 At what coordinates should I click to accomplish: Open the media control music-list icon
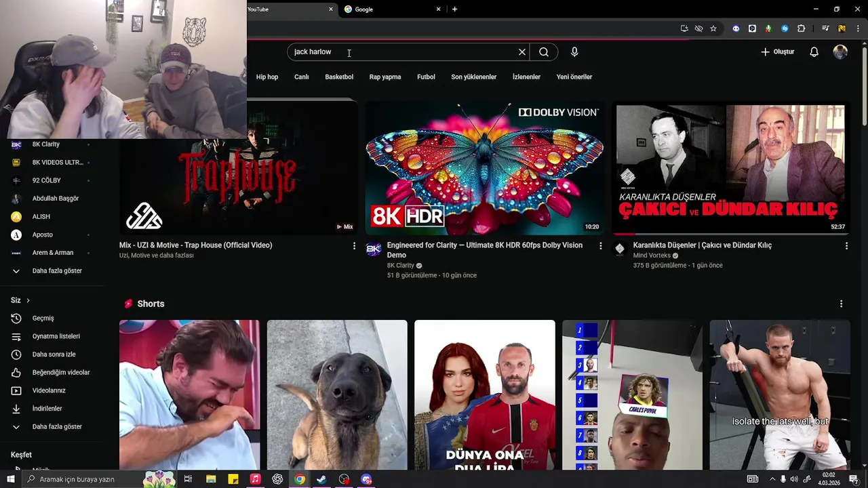point(825,28)
